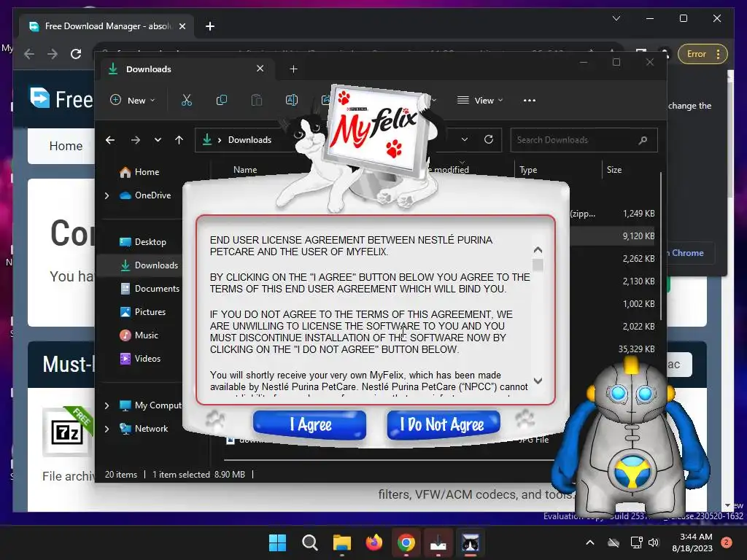747x560 pixels.
Task: Click Chrome forward navigation arrow
Action: pyautogui.click(x=53, y=54)
